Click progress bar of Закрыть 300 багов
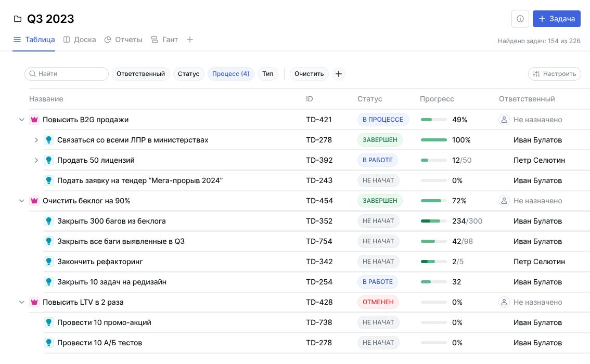This screenshot has height=364, width=590. coord(433,221)
